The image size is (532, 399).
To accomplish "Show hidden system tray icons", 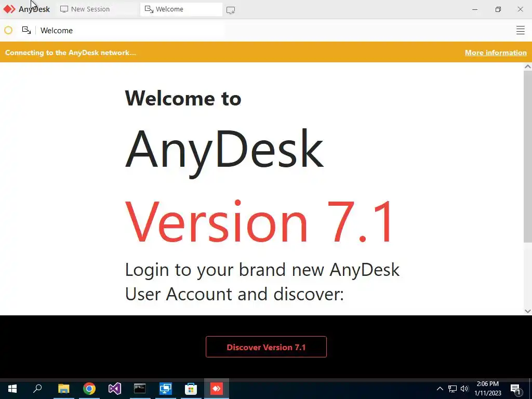I will click(x=440, y=389).
